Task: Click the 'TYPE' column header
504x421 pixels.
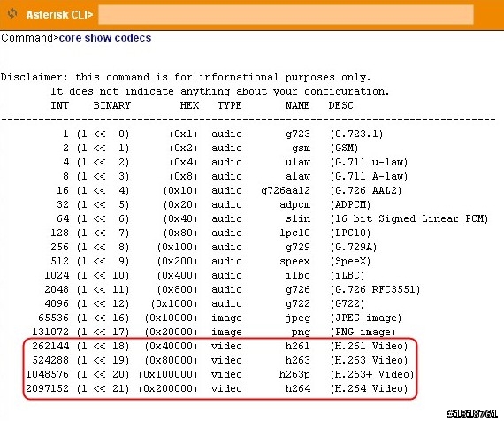Action: pos(230,105)
